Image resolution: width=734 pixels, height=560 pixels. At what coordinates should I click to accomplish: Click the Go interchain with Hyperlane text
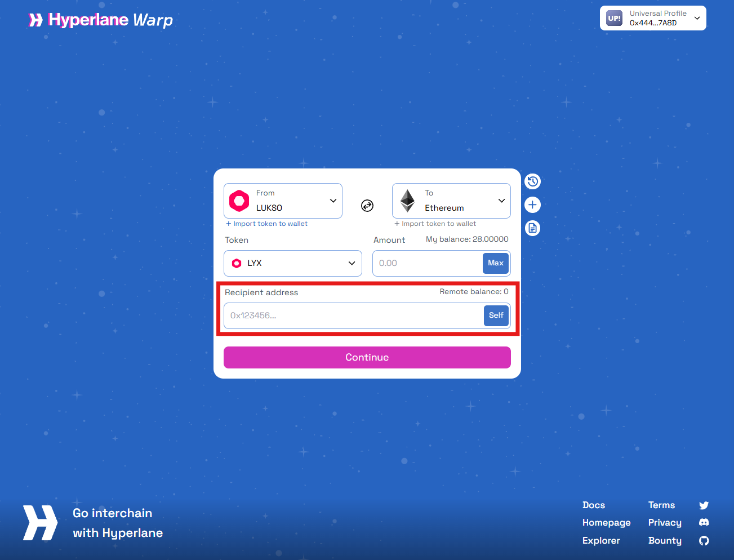pyautogui.click(x=118, y=523)
